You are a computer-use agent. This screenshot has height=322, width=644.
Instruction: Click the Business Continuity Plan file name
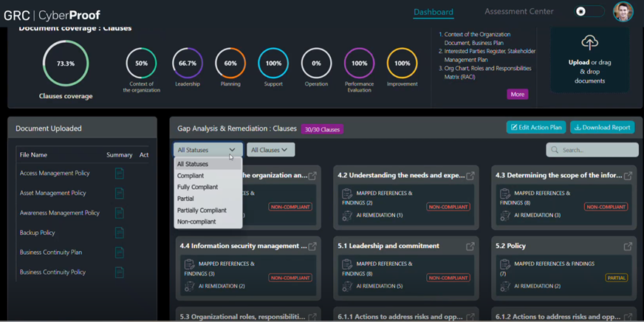(51, 252)
